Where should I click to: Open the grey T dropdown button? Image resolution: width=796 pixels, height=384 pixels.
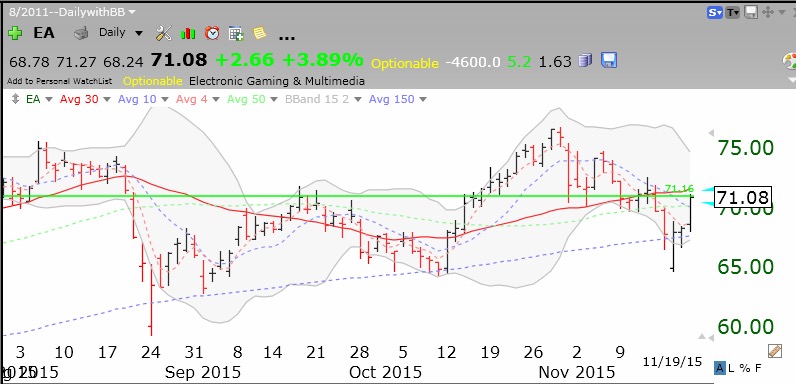[732, 13]
